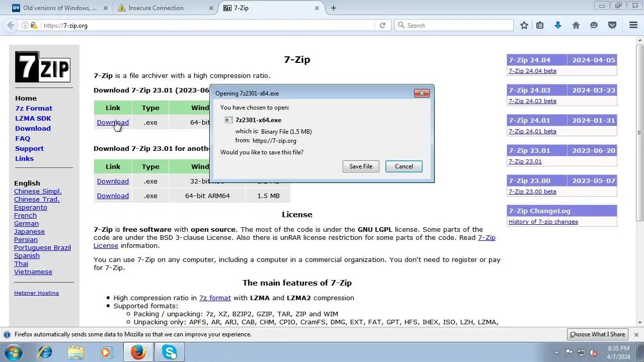This screenshot has height=362, width=644.
Task: Open the Hetzner Hosting link
Action: 36,293
